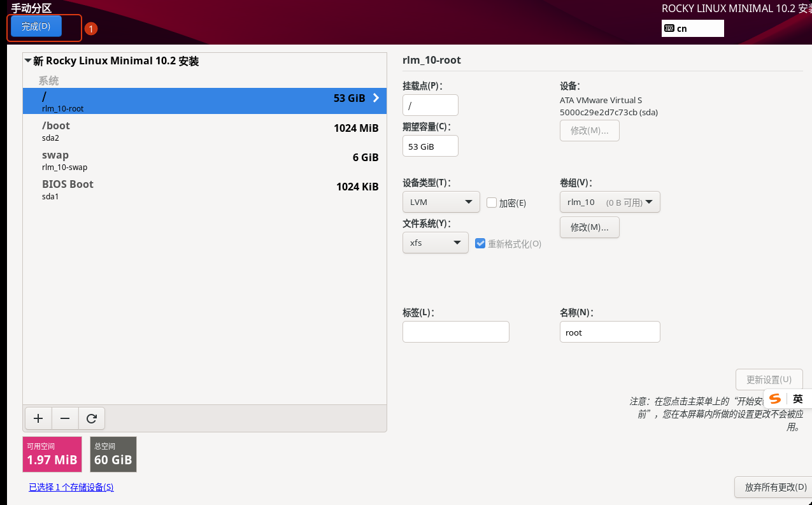The height and width of the screenshot is (505, 812).
Task: Click the reload storage configuration icon
Action: 92,418
